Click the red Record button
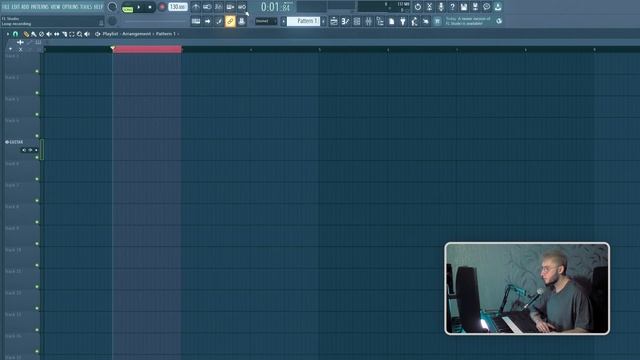The width and height of the screenshot is (640, 360). tap(162, 7)
